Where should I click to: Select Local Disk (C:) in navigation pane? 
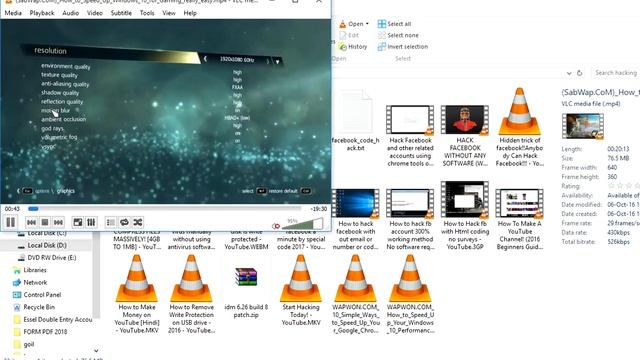[x=46, y=233]
